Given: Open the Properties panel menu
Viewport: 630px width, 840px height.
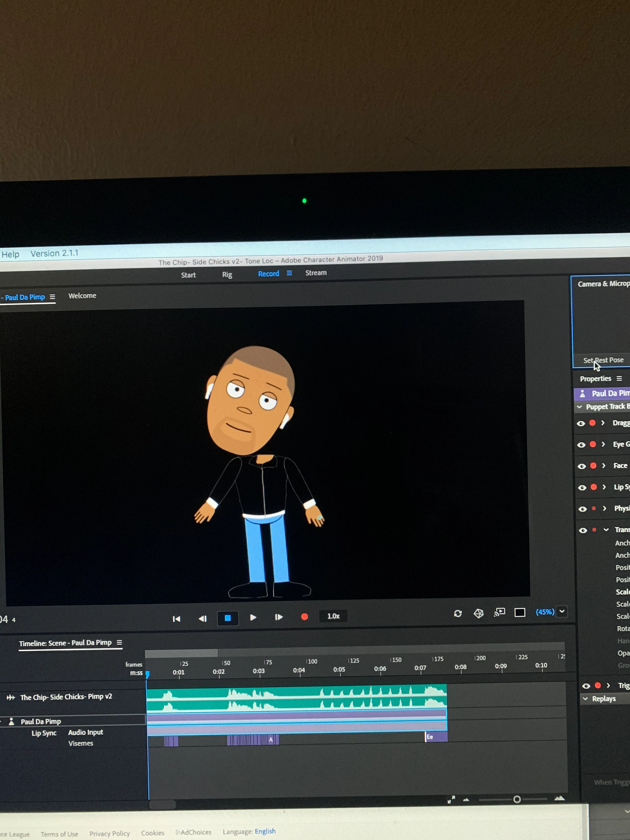Looking at the screenshot, I should pos(619,378).
